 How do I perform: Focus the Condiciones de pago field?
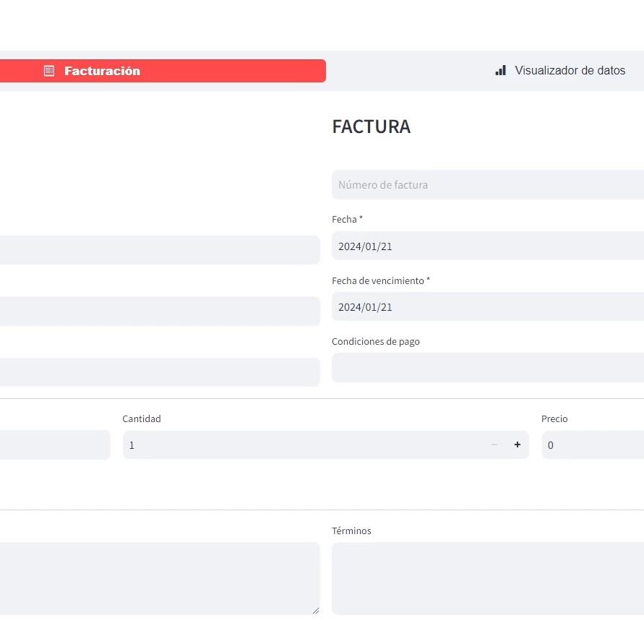[488, 368]
